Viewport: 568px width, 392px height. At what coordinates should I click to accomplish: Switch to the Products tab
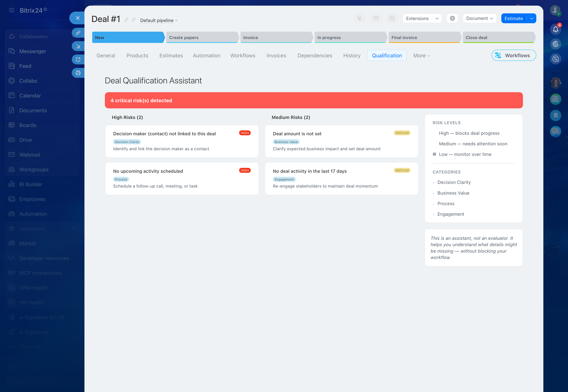pos(137,56)
